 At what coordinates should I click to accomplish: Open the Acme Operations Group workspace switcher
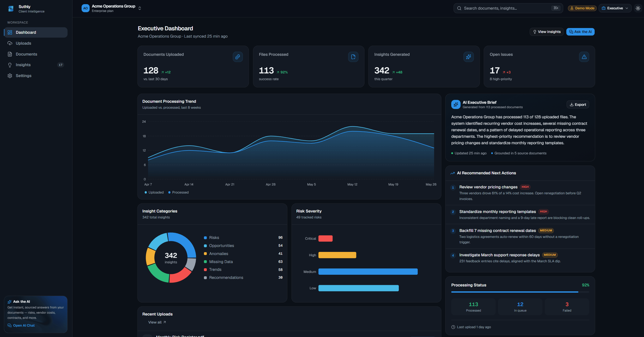[x=111, y=8]
